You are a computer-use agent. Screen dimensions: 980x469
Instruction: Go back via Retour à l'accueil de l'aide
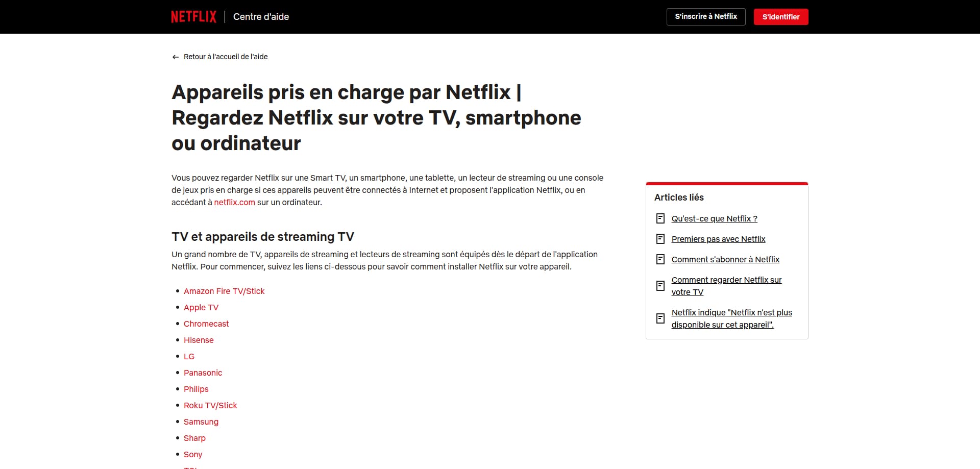point(226,57)
